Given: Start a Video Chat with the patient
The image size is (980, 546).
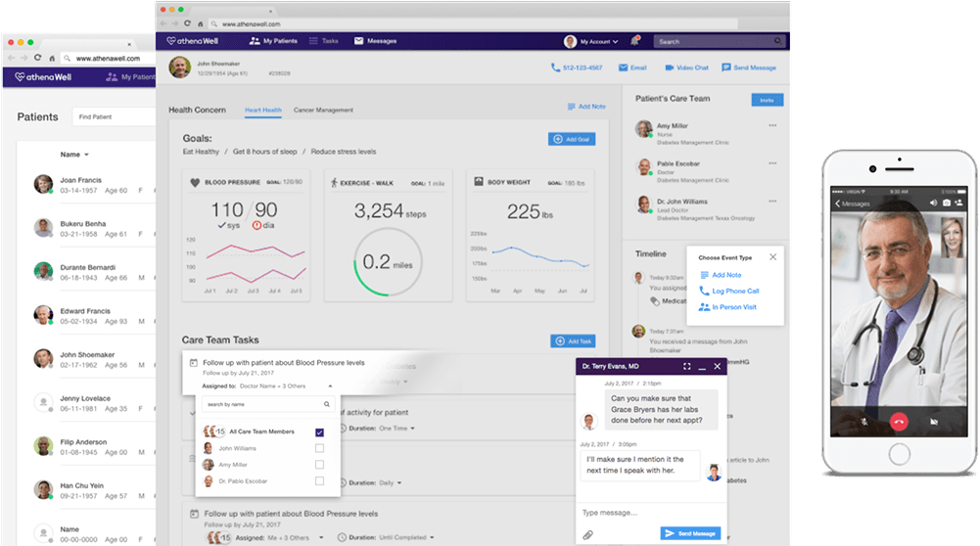Looking at the screenshot, I should [x=686, y=68].
